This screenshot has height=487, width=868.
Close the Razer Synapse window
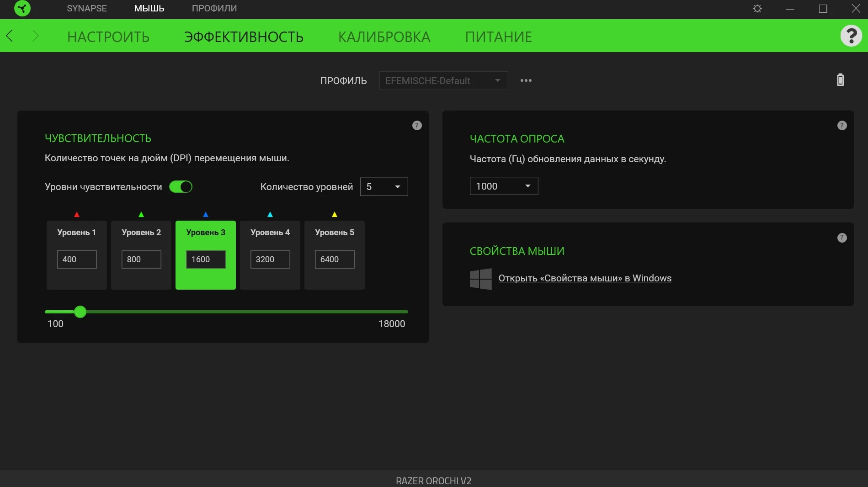point(856,9)
